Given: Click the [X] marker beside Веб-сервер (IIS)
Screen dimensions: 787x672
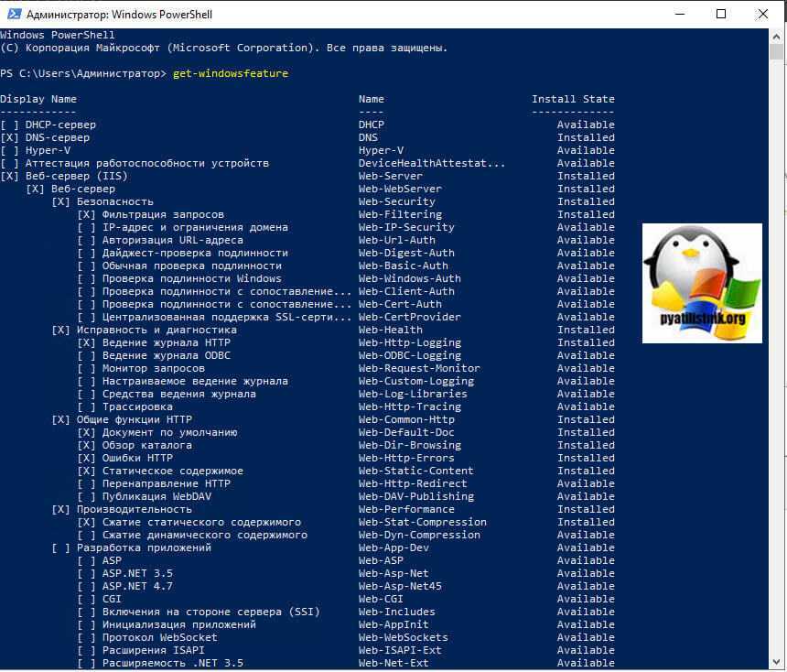Looking at the screenshot, I should 9,176.
